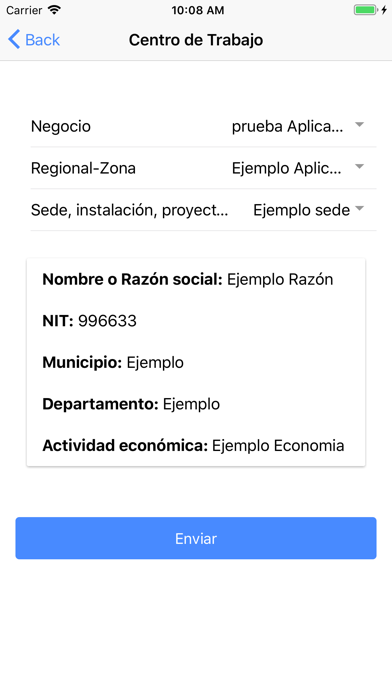This screenshot has width=392, height=696.
Task: Tap the Sede, instalación, proyect... label
Action: [x=130, y=210]
